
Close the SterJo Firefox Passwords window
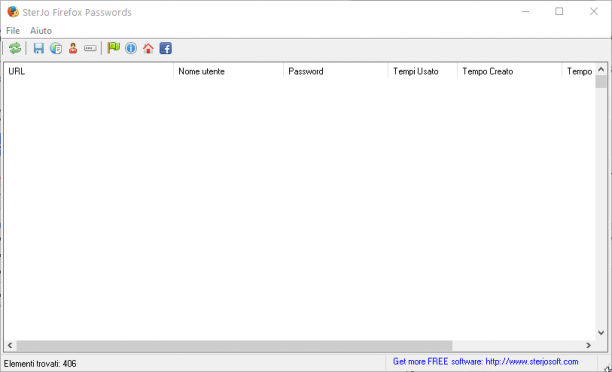594,11
